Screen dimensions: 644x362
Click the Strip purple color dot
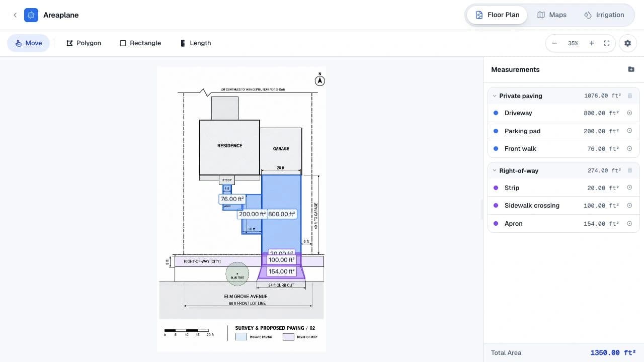click(x=496, y=188)
